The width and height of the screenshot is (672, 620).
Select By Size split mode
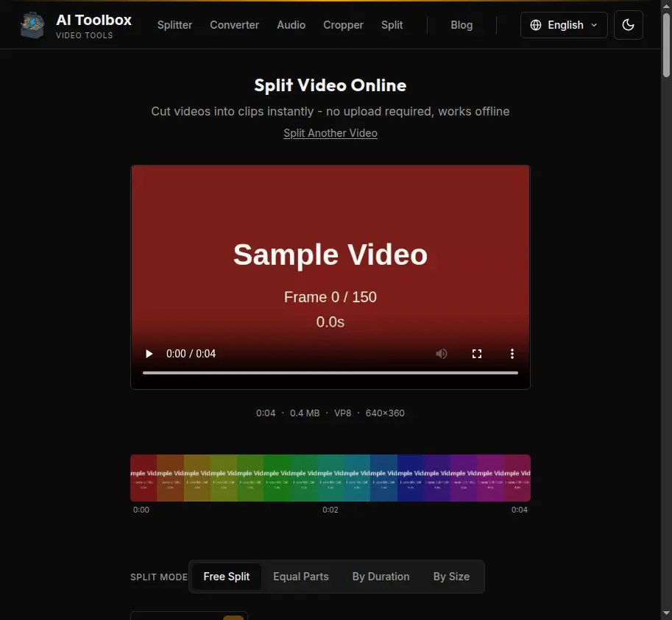tap(451, 577)
